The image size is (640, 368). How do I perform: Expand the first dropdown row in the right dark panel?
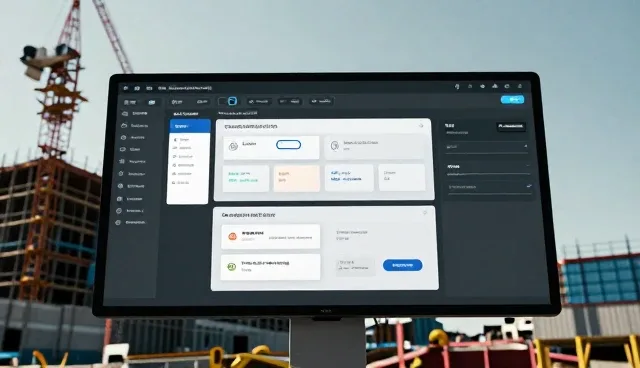486,146
